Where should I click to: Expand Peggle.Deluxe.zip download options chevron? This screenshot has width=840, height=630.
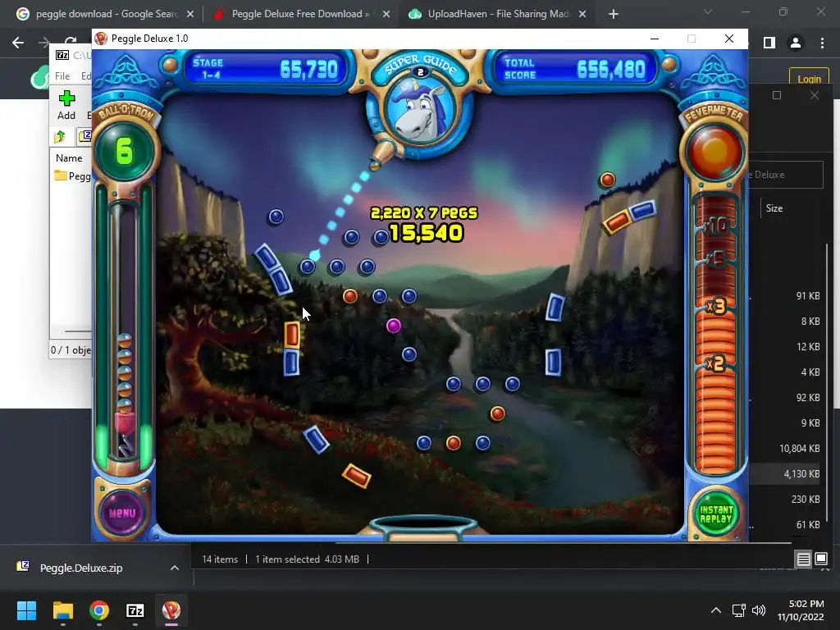pos(175,568)
